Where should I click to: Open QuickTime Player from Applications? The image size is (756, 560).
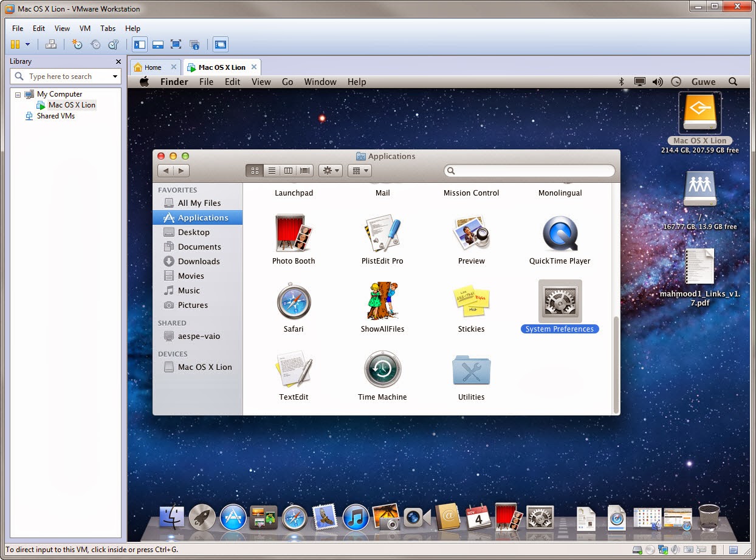click(x=560, y=234)
